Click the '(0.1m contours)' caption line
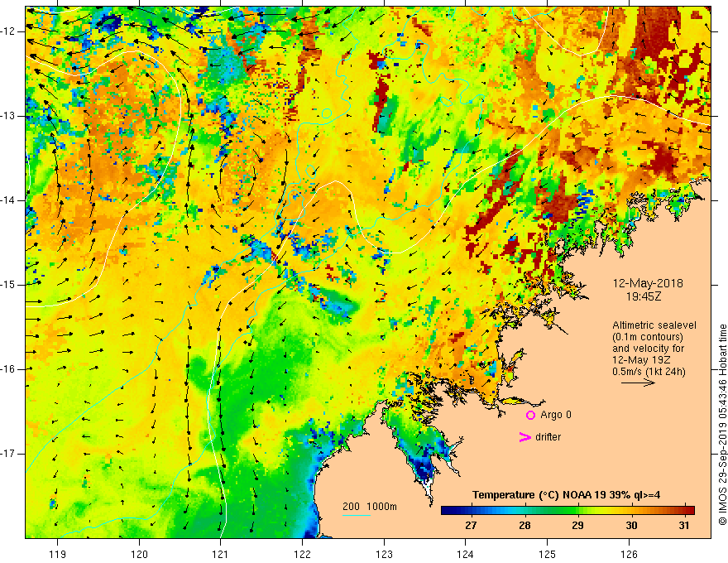728x563 pixels. [x=648, y=337]
